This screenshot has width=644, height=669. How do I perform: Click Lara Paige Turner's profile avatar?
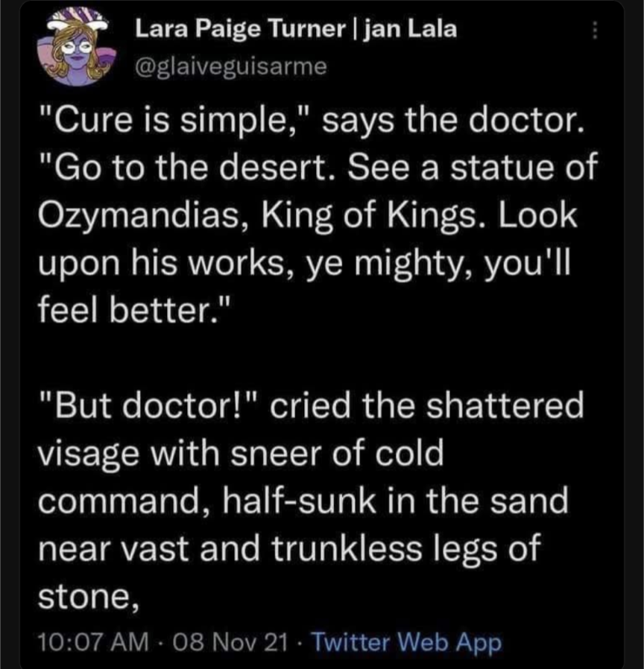[x=72, y=49]
